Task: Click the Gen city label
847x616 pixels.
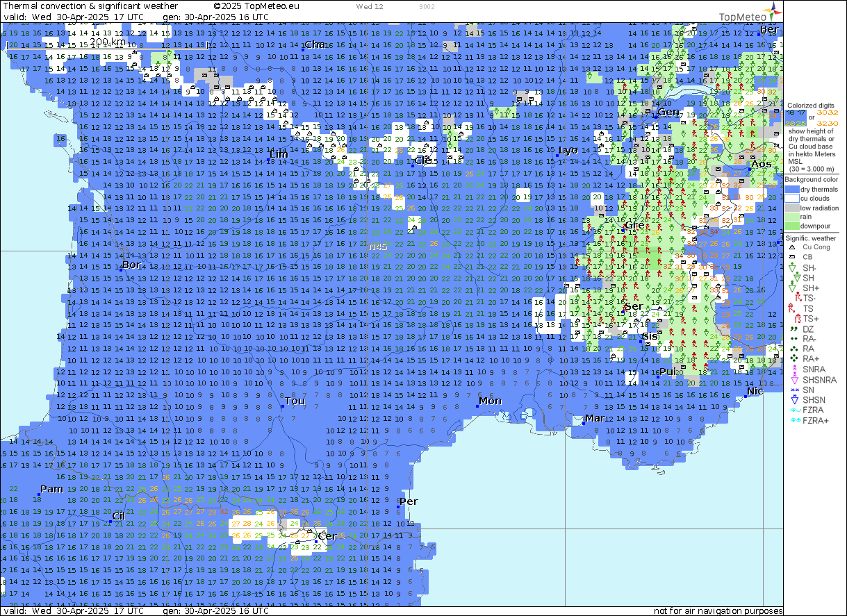Action: [668, 112]
